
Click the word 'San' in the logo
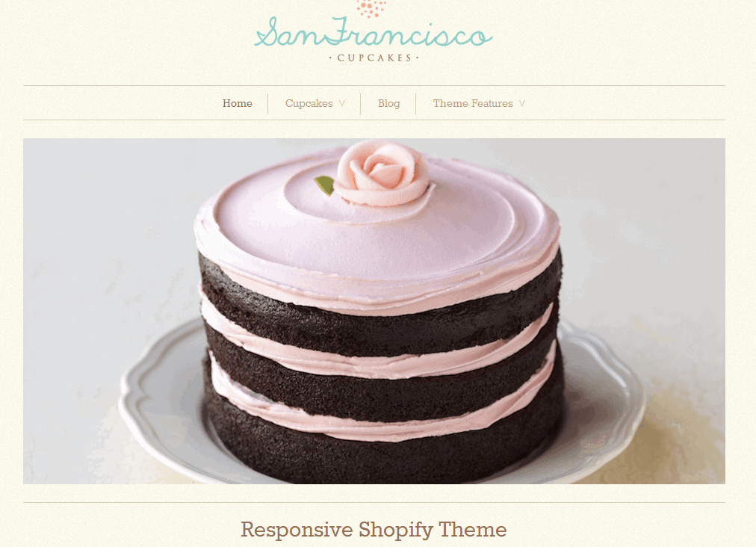(x=286, y=34)
